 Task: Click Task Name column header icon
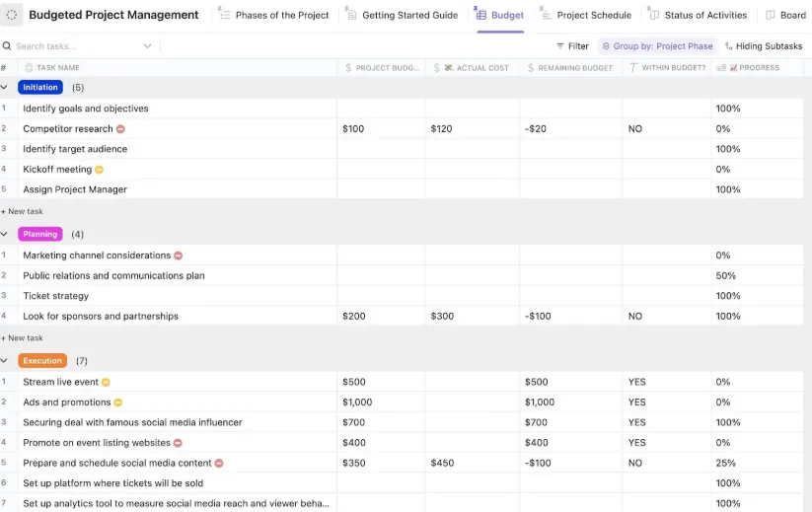[x=29, y=67]
